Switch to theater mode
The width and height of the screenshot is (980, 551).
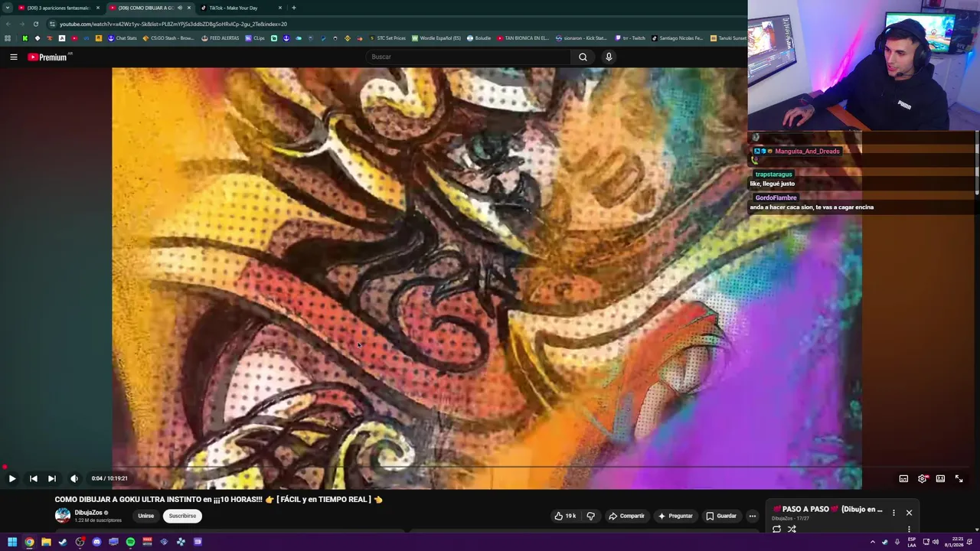[x=940, y=478]
